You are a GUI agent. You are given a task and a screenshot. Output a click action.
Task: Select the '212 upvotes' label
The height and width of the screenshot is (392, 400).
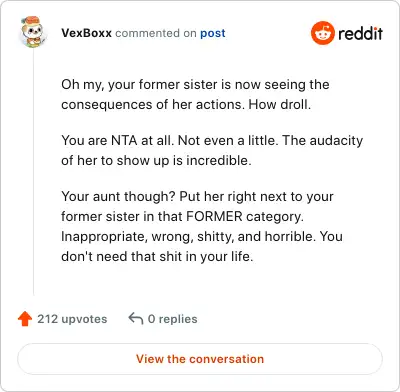[x=72, y=319]
